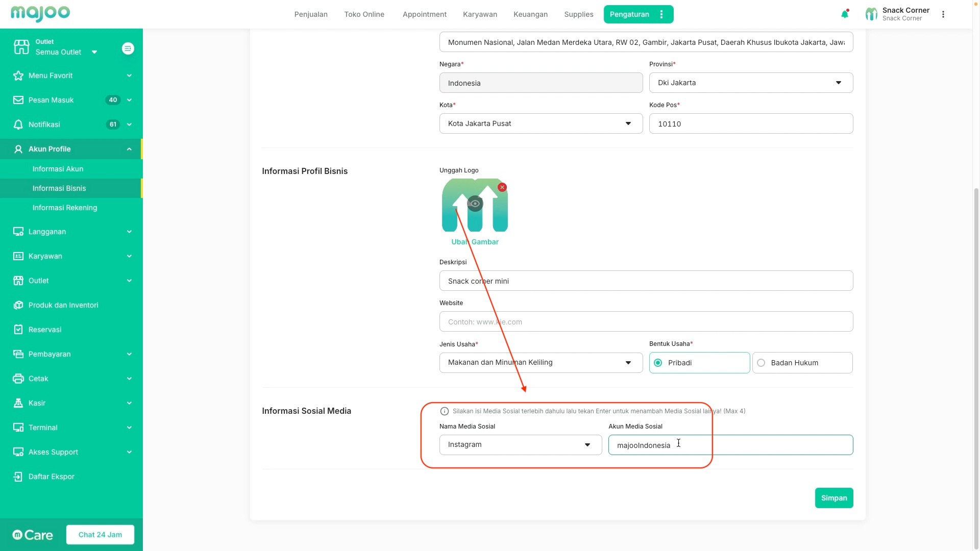Open three-dot menu beside Snack Corner
Screen dimensions: 980x551
[943, 14]
